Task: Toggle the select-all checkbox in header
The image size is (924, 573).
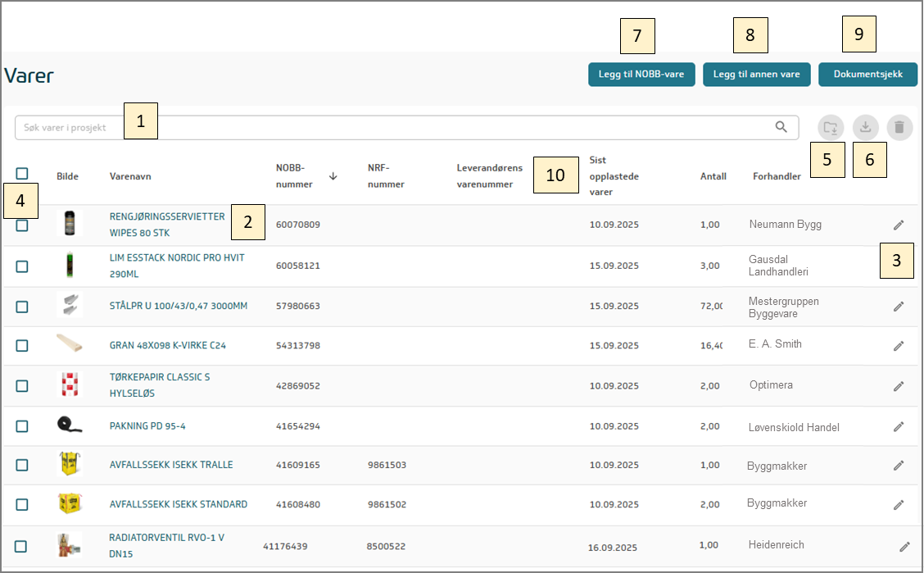Action: pos(22,174)
